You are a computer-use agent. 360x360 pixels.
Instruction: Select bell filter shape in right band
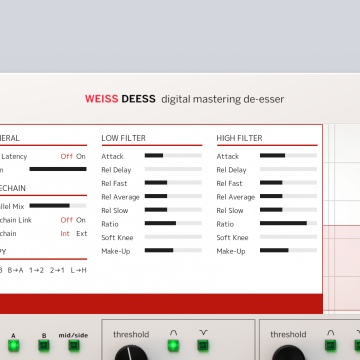[x=330, y=345]
